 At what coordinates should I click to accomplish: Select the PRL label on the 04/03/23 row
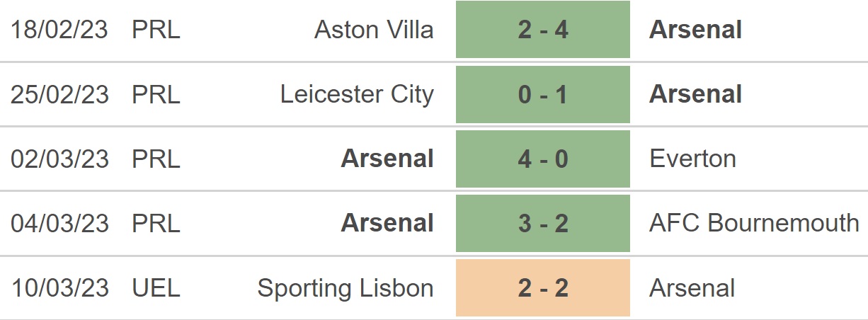click(x=156, y=223)
